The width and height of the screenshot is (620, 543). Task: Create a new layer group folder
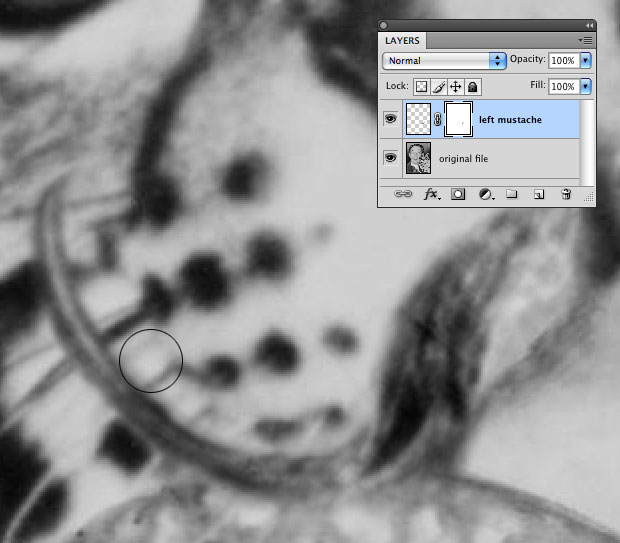(511, 195)
